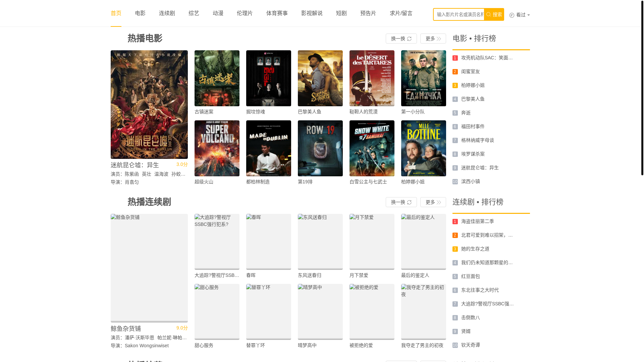Open ranked series 她的生存之道
This screenshot has height=362, width=644.
[475, 249]
